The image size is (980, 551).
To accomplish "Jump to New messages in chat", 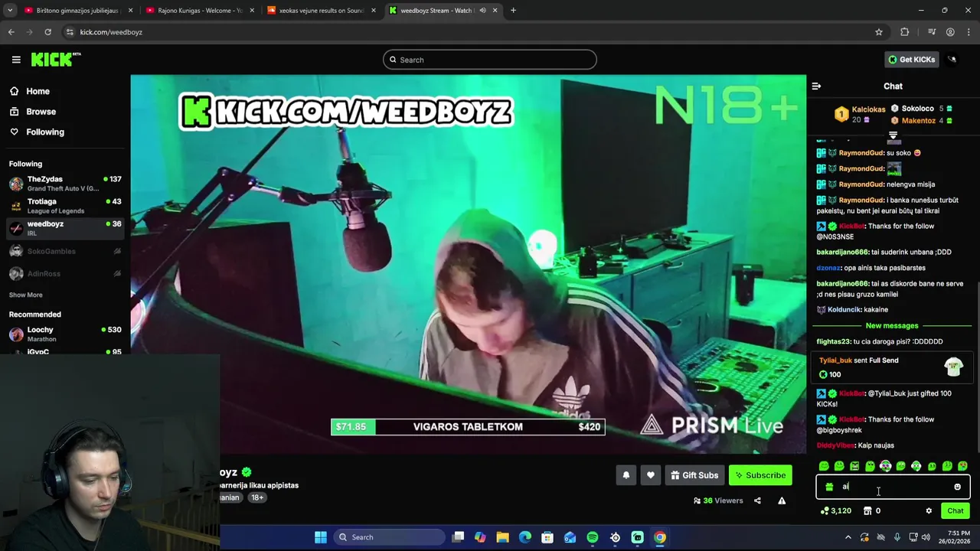I will point(892,325).
